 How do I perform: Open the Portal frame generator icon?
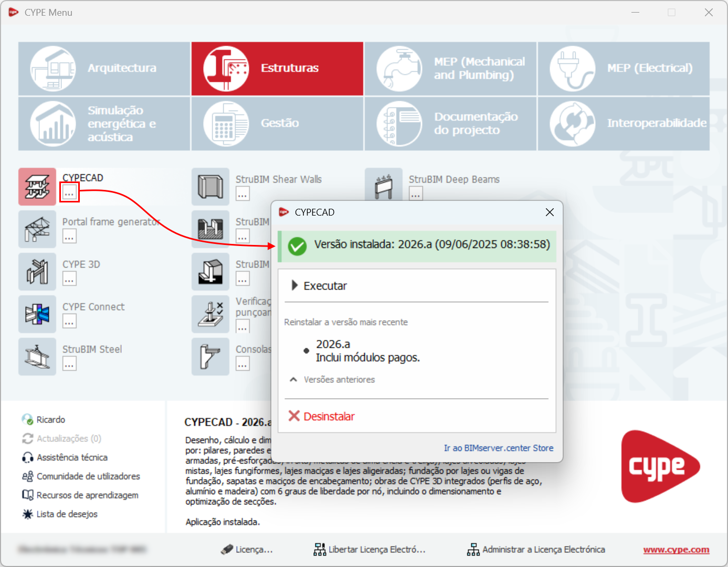[x=37, y=229]
